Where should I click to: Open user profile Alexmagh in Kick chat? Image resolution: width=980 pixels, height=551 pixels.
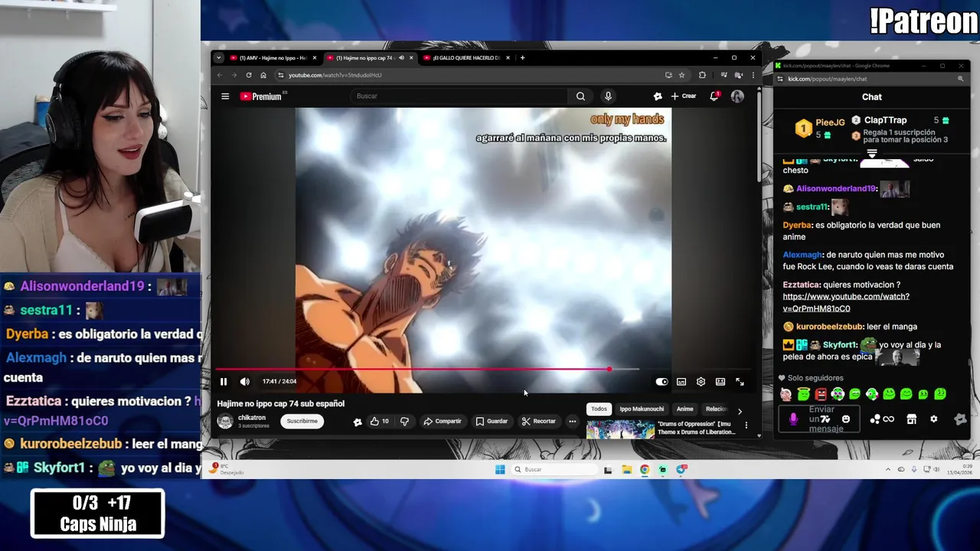[x=802, y=255]
